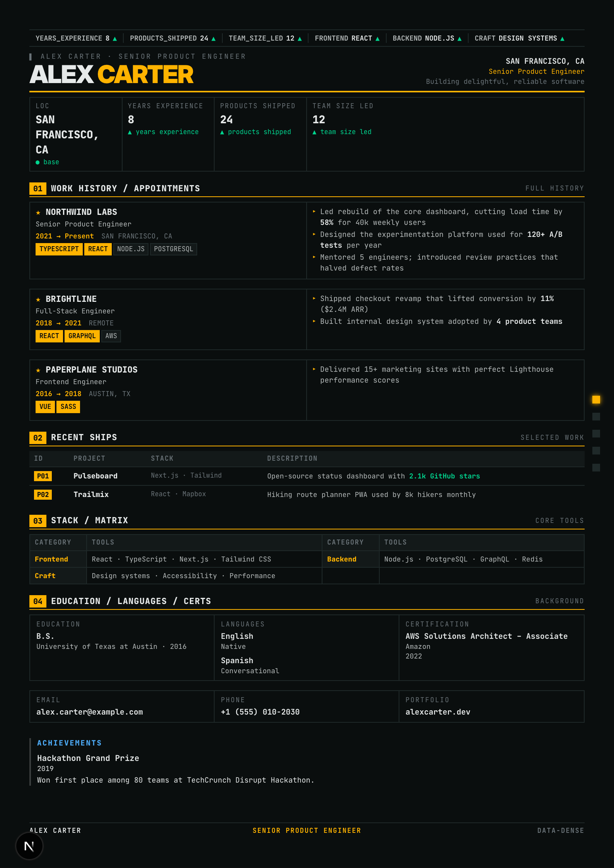
Task: Click the P02 project ID badge
Action: coord(43,495)
